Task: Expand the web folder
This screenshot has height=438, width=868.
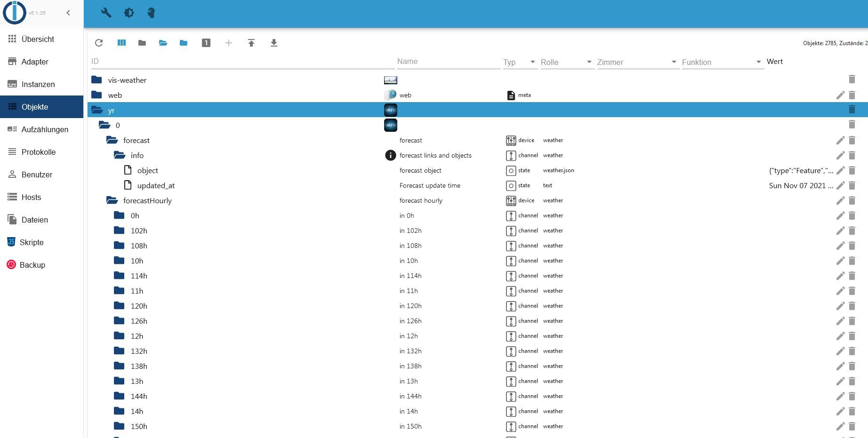Action: point(96,95)
